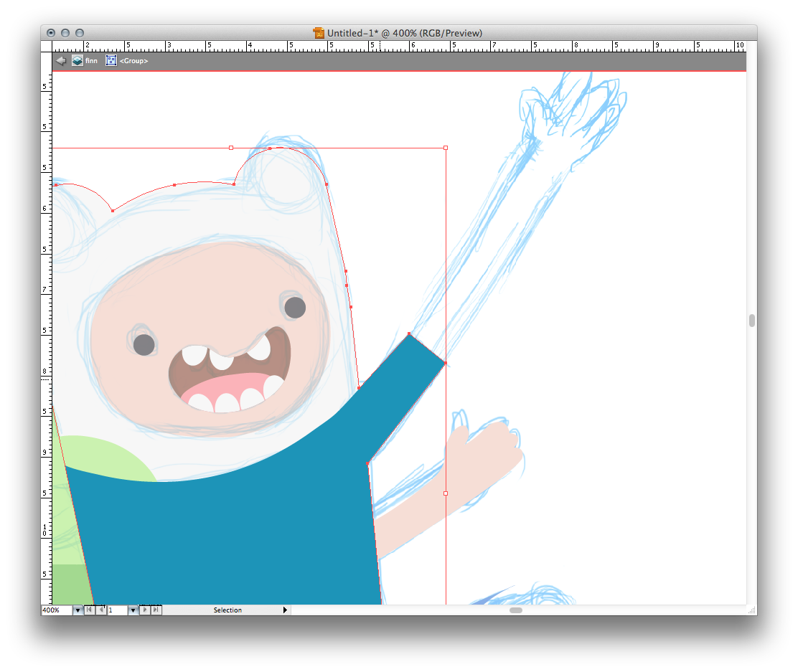798x672 pixels.
Task: Click the artboard number field
Action: (x=117, y=610)
